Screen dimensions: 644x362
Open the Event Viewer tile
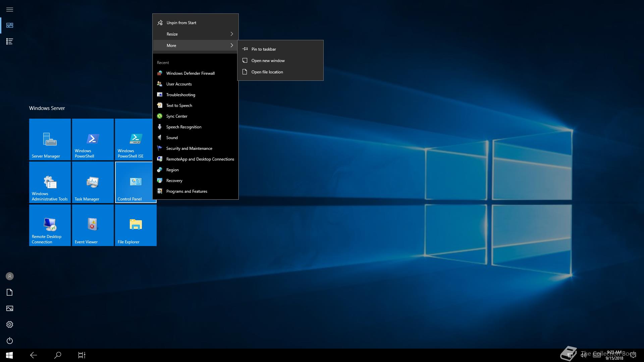[93, 225]
